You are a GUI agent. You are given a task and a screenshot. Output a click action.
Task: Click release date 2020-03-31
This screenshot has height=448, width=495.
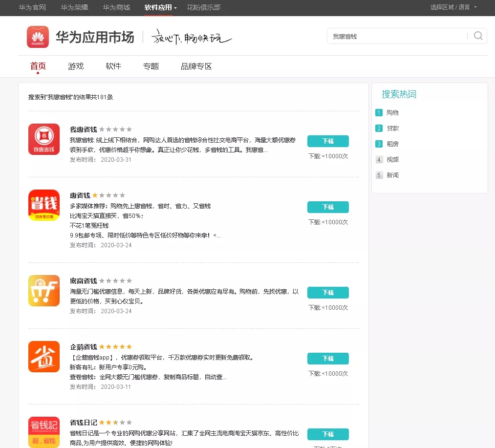tap(116, 159)
